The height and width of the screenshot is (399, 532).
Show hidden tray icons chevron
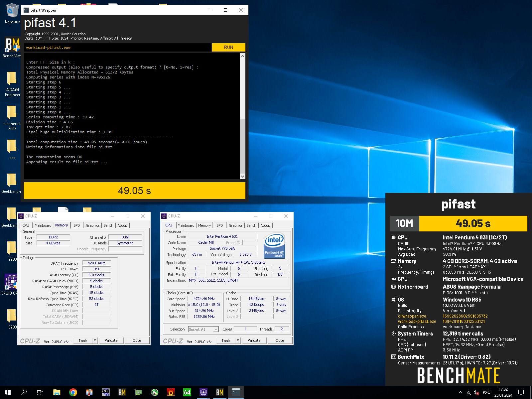[461, 392]
